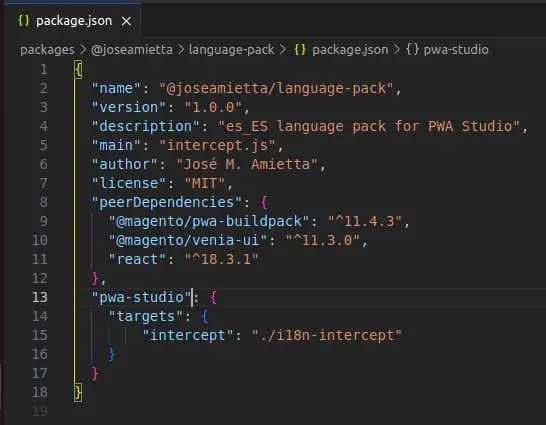Click the "1.0.0" version value
Viewport: 546px width, 425px height.
[x=213, y=107]
